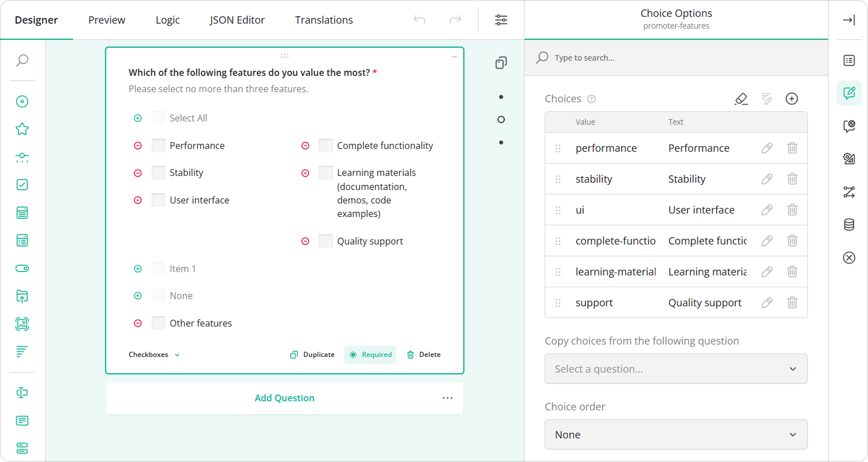Switch to the Preview tab
Screen dimensions: 868x462
(x=106, y=20)
